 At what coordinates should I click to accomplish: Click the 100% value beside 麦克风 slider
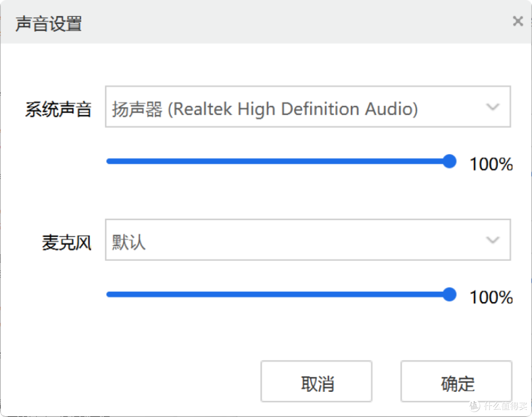point(491,297)
